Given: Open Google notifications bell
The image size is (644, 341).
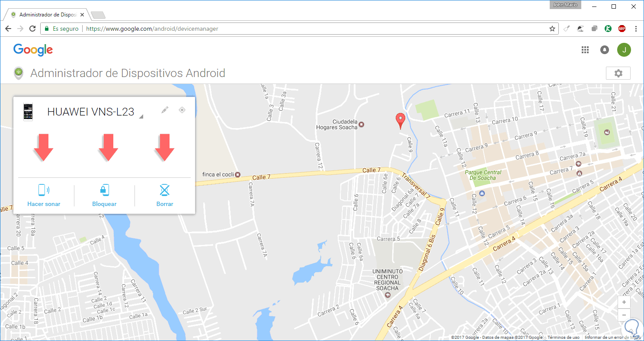Looking at the screenshot, I should click(x=605, y=50).
